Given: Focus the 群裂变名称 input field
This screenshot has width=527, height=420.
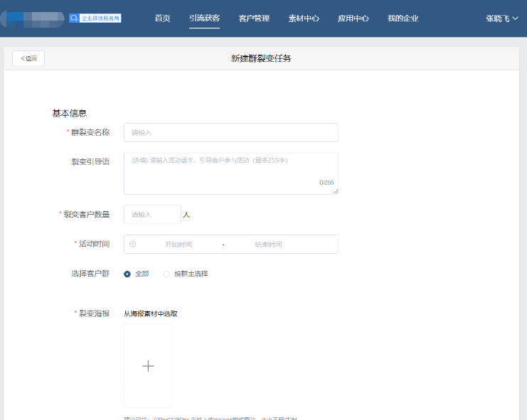Looking at the screenshot, I should tap(230, 133).
